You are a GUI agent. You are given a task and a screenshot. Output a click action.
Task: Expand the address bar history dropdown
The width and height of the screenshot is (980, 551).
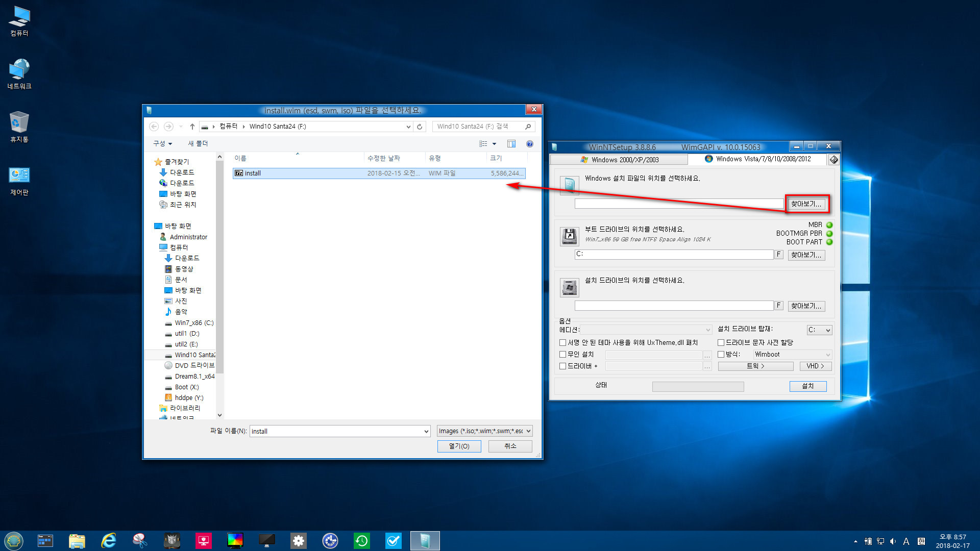408,127
